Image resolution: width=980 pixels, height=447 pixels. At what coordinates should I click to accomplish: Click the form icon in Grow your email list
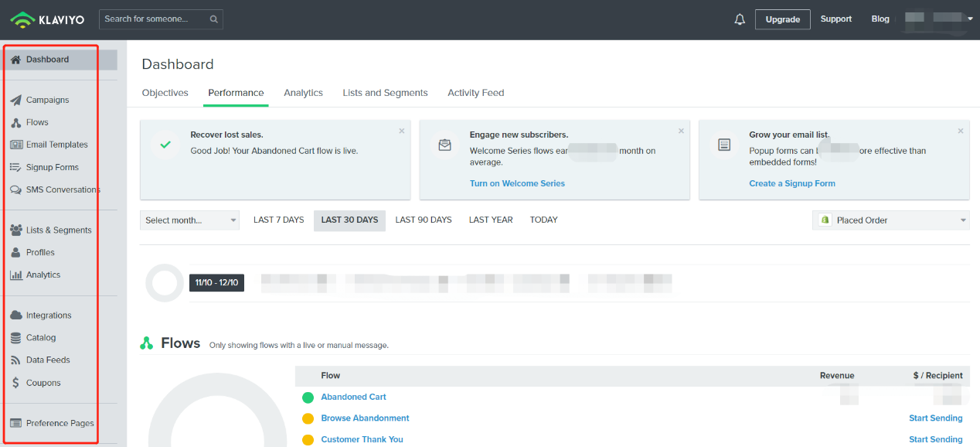click(724, 145)
